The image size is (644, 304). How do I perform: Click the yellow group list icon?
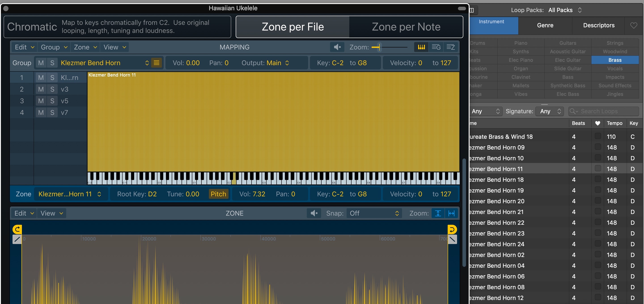pyautogui.click(x=157, y=63)
